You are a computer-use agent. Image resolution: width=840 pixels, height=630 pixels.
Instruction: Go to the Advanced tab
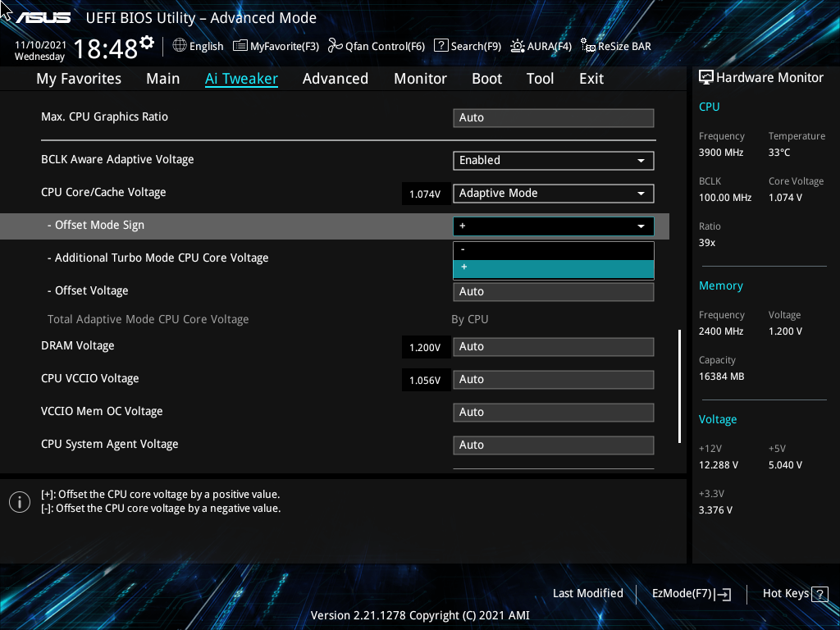tap(336, 79)
